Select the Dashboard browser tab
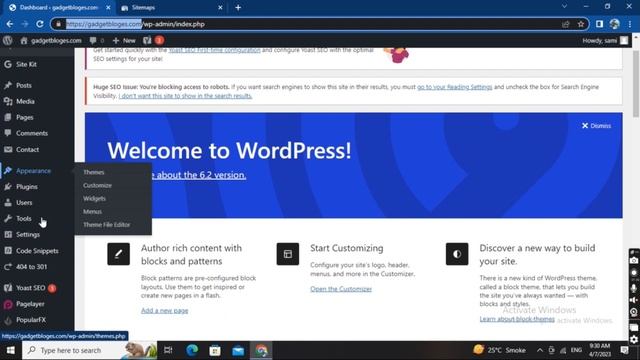Viewport: 640px width, 360px height. [x=60, y=7]
